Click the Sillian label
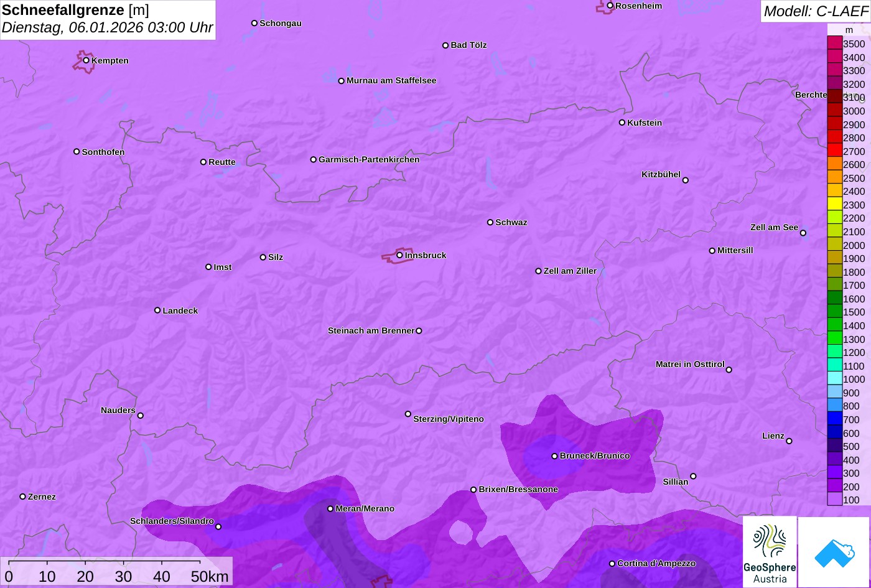 point(676,482)
